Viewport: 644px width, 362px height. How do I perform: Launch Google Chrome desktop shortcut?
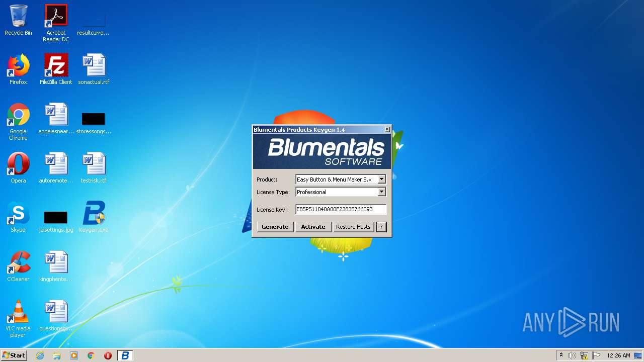tap(18, 122)
